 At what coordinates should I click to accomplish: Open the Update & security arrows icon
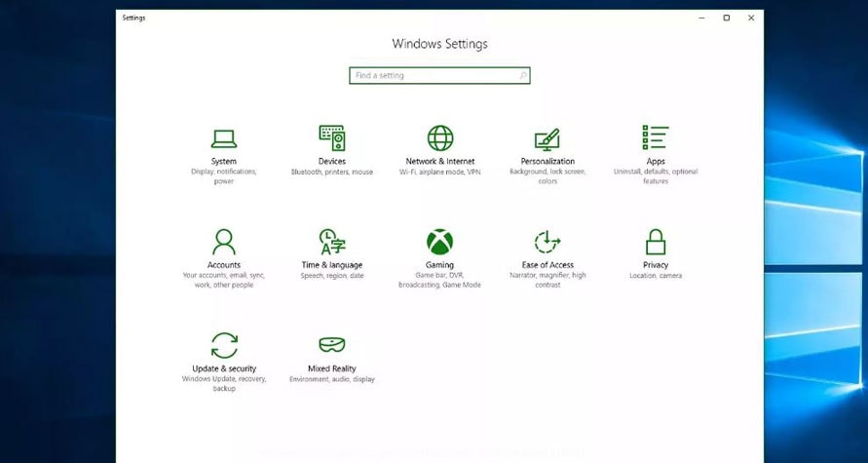224,346
